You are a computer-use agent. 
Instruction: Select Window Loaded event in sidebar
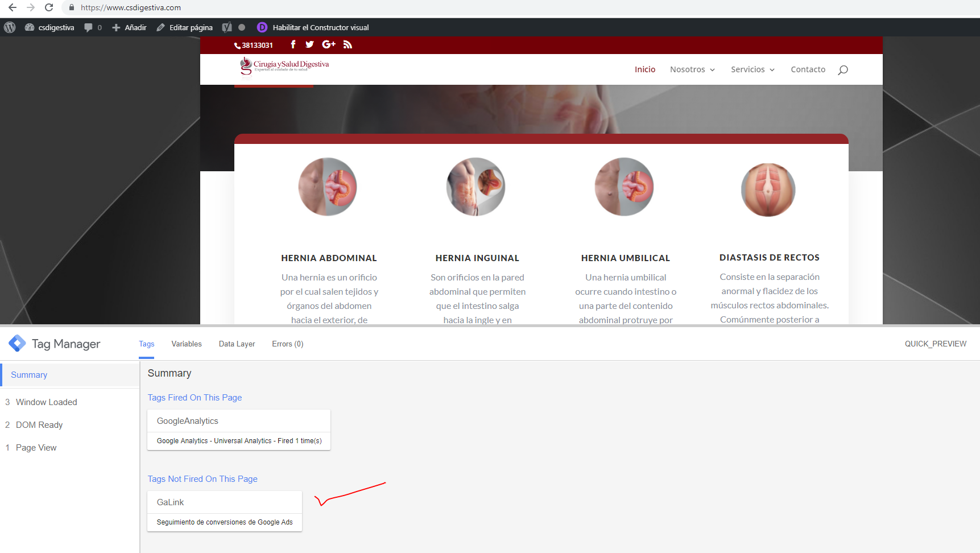(46, 402)
